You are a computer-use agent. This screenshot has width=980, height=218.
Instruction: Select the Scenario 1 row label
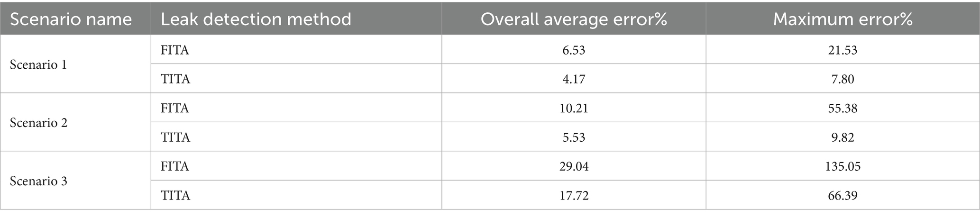click(x=38, y=64)
